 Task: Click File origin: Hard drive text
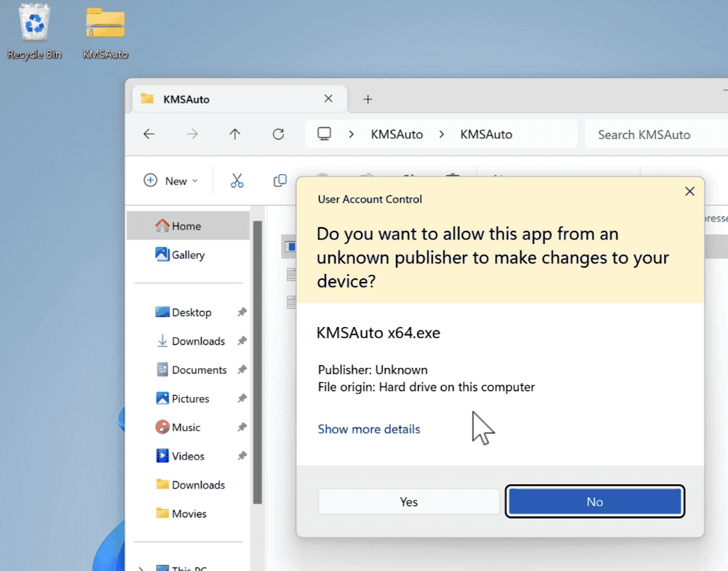(x=426, y=387)
